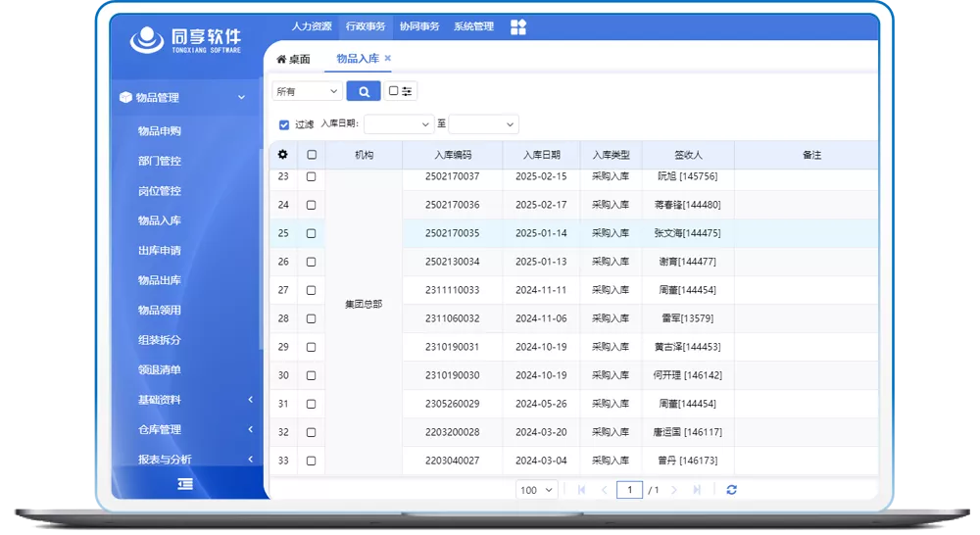Switch to the 物品入库 tab
The image size is (980, 535).
(x=358, y=59)
